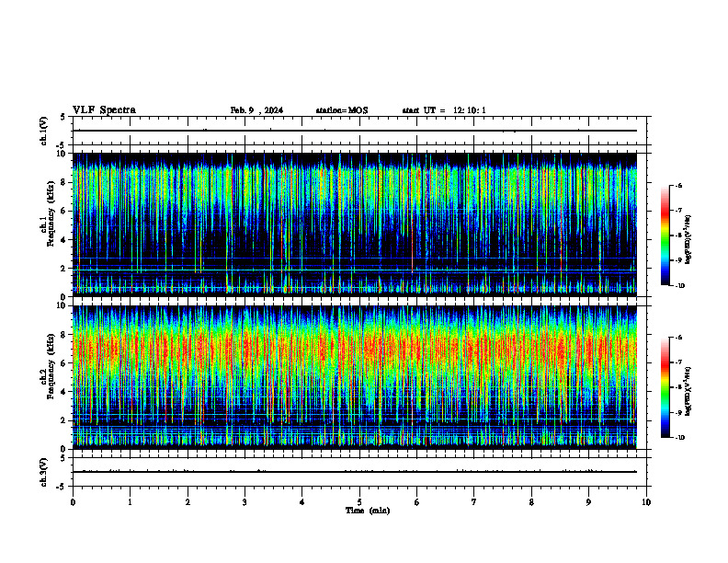Select the "Feb. 9 , 2024" date text
This screenshot has height=563, width=728.
(x=256, y=110)
